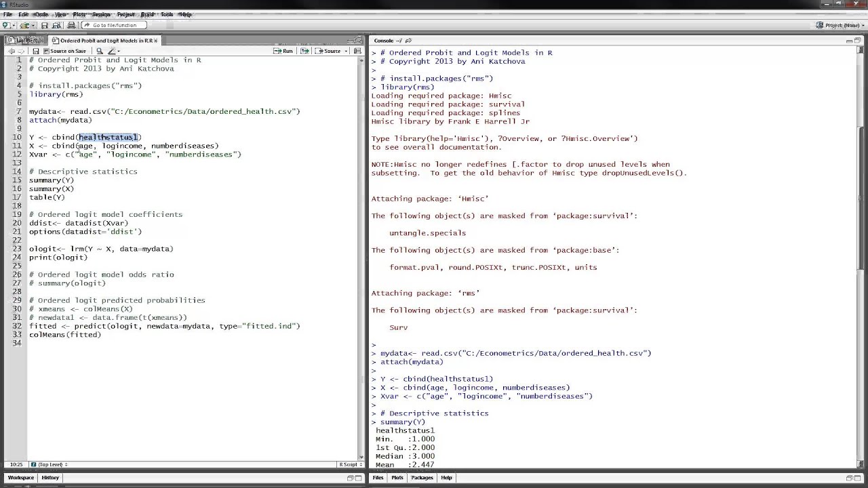Screen dimensions: 868x488
Task: Click the compile notebook icon
Action: (357, 51)
